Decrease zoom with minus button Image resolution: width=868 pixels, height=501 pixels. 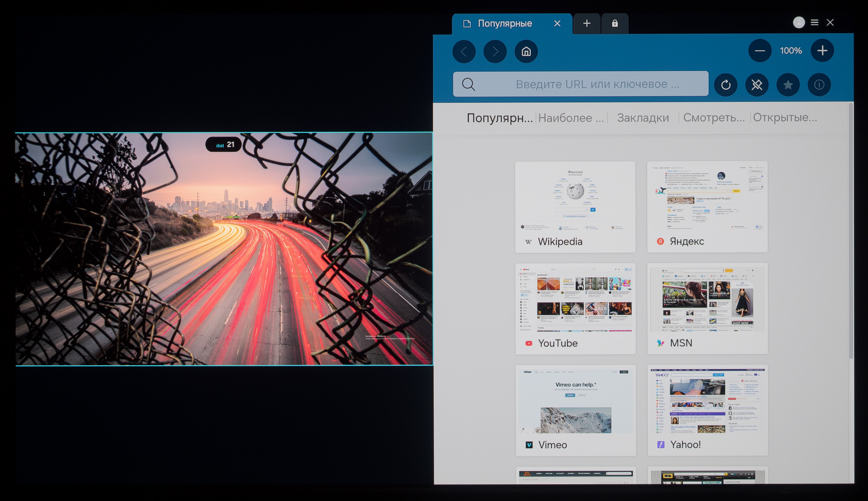(x=760, y=51)
